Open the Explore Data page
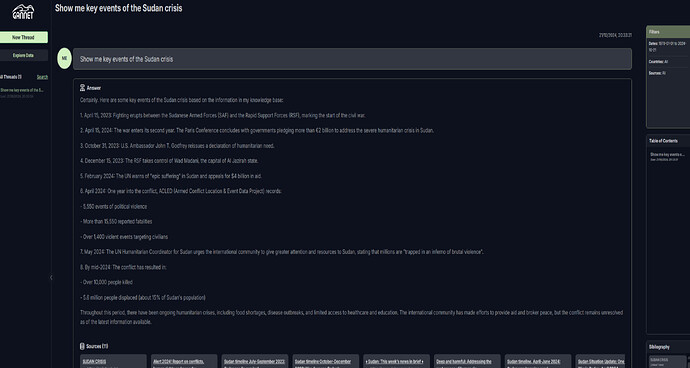Viewport: 690px width, 368px height. tap(23, 55)
